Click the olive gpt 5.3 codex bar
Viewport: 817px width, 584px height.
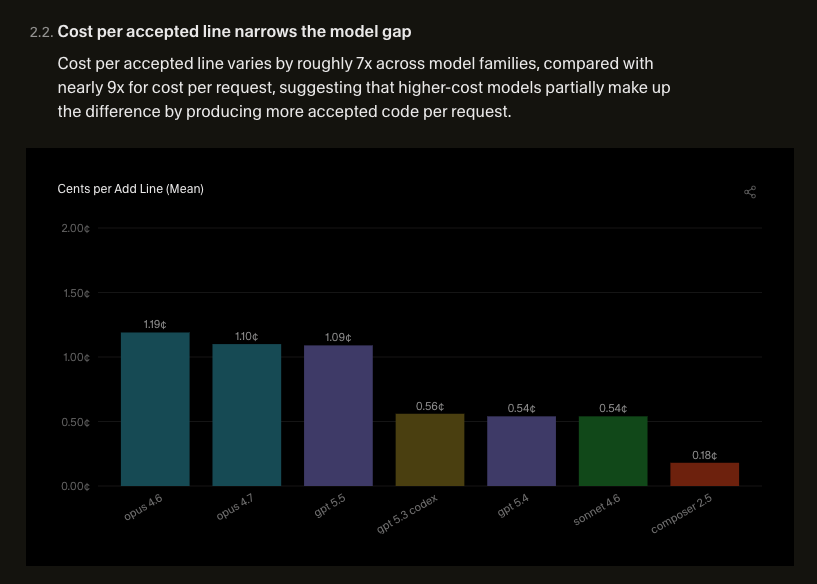[430, 450]
